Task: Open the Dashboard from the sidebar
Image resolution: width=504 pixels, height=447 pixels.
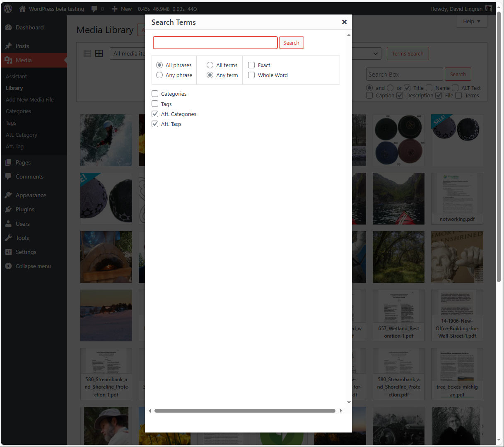Action: coord(9,27)
